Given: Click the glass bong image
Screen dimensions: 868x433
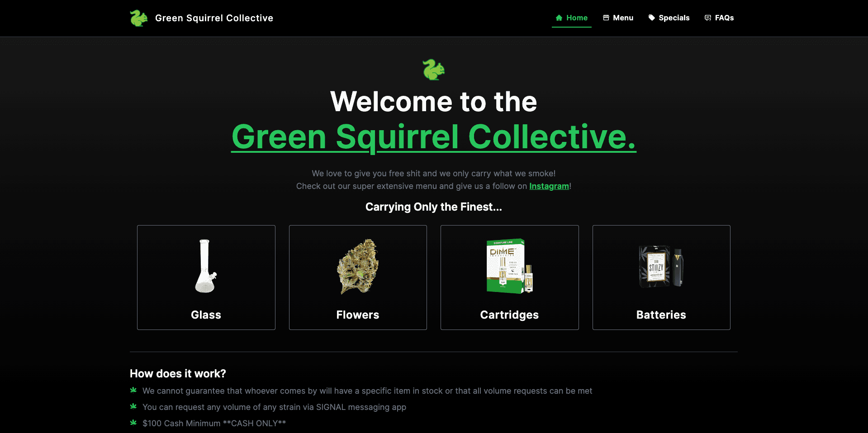Looking at the screenshot, I should pos(206,266).
